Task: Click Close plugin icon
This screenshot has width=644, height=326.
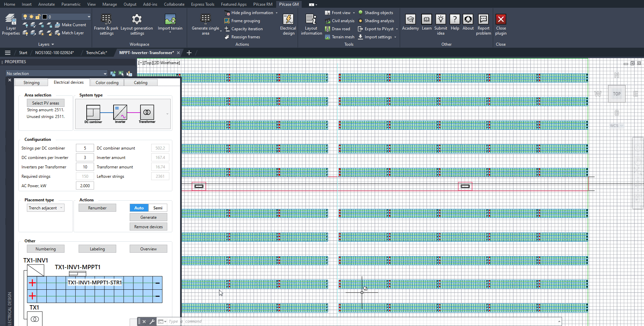Action: pyautogui.click(x=501, y=19)
